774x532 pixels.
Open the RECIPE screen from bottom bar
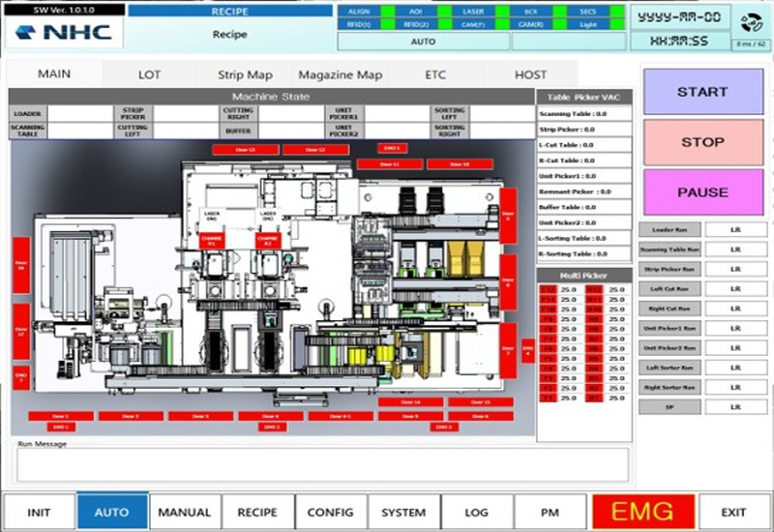tap(257, 512)
